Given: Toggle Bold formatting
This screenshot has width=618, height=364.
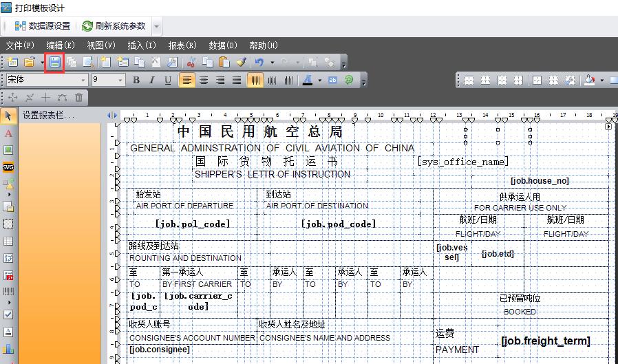Looking at the screenshot, I should pyautogui.click(x=136, y=81).
